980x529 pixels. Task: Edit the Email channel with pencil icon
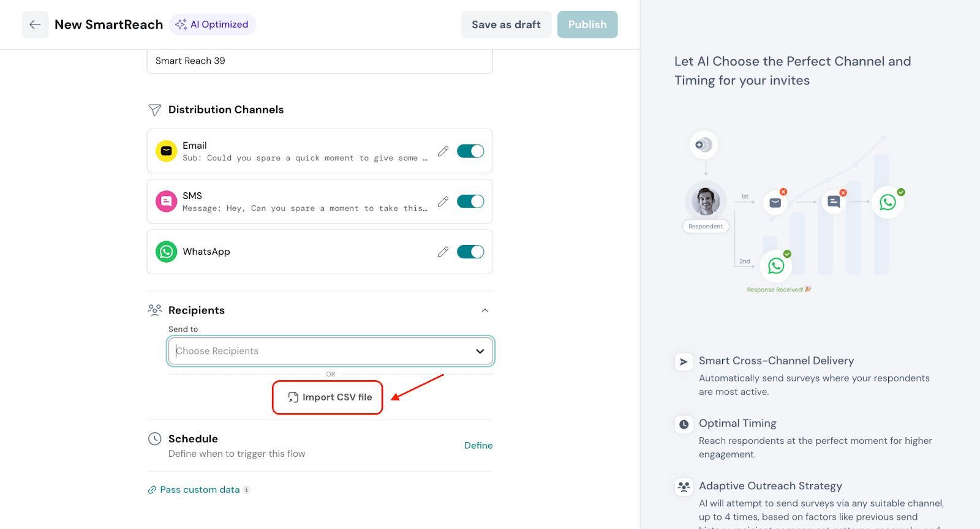click(x=443, y=151)
